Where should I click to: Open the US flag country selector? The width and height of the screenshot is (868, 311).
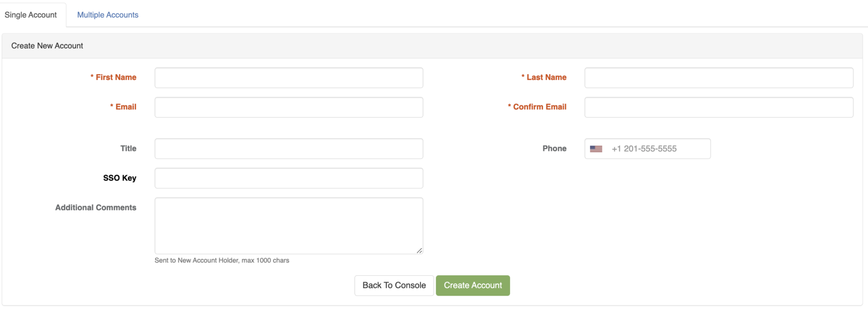(596, 148)
